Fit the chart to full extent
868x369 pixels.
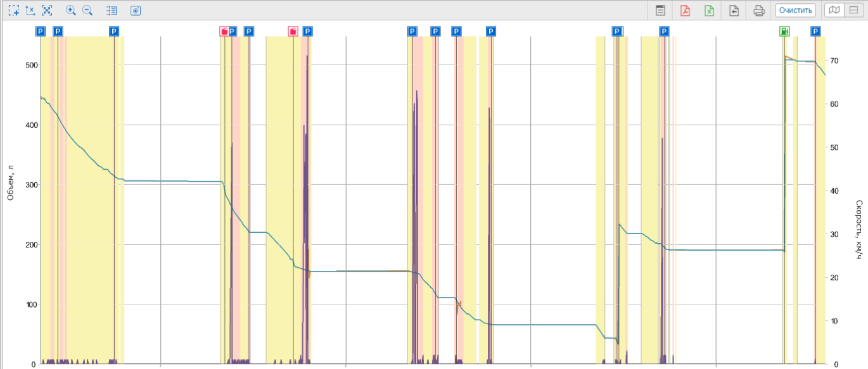[47, 11]
